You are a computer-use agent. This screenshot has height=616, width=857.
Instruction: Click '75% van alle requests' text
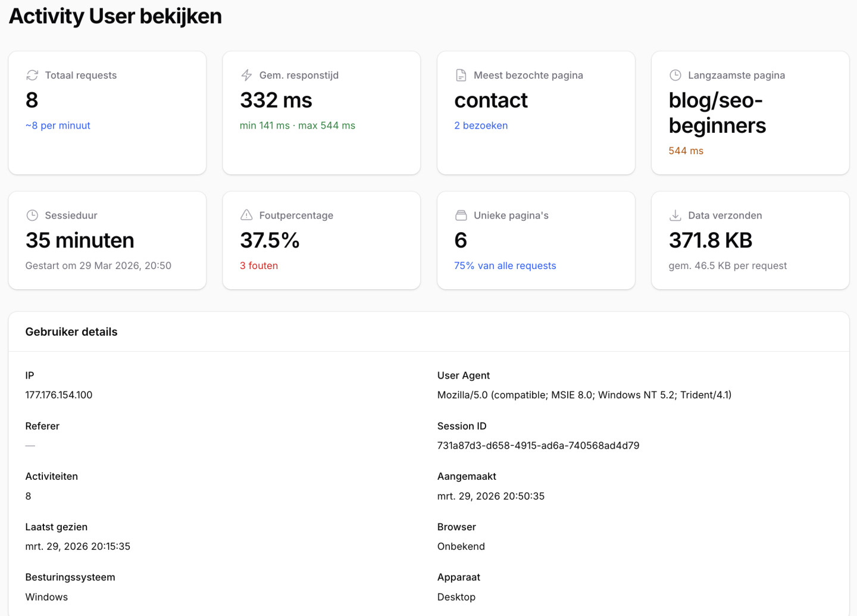click(505, 266)
